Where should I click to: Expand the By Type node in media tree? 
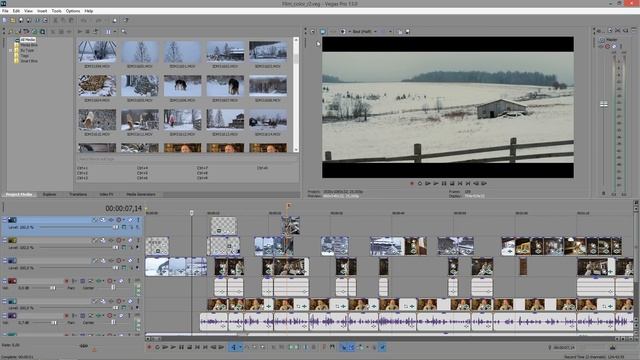point(11,50)
